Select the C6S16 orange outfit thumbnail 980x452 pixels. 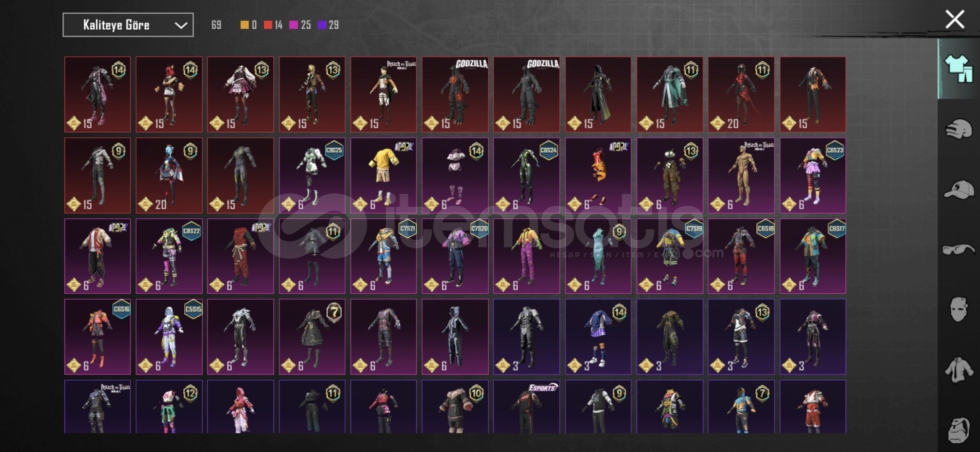click(x=98, y=336)
